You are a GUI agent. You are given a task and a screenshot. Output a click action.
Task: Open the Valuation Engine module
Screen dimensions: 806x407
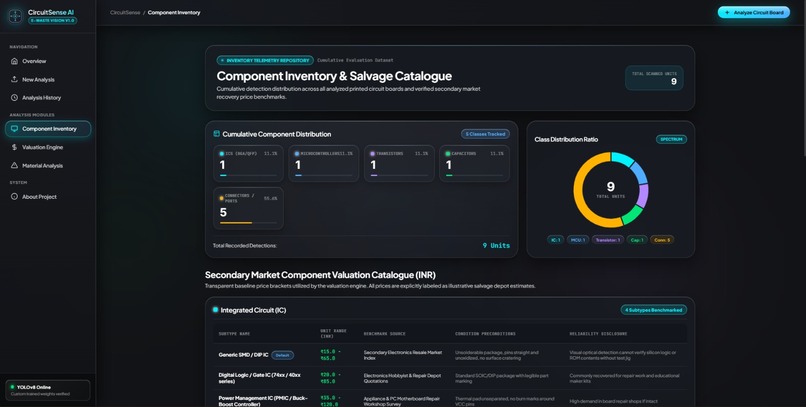(48, 147)
